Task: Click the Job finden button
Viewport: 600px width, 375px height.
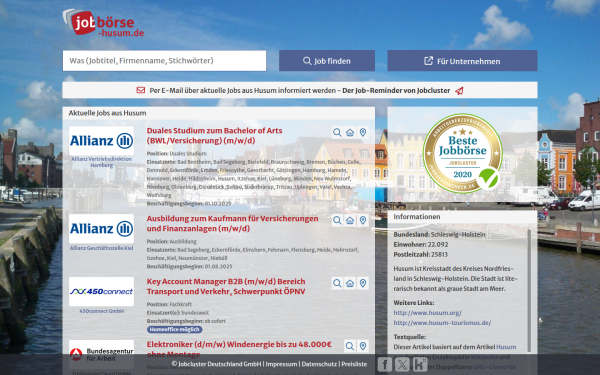Action: (327, 60)
